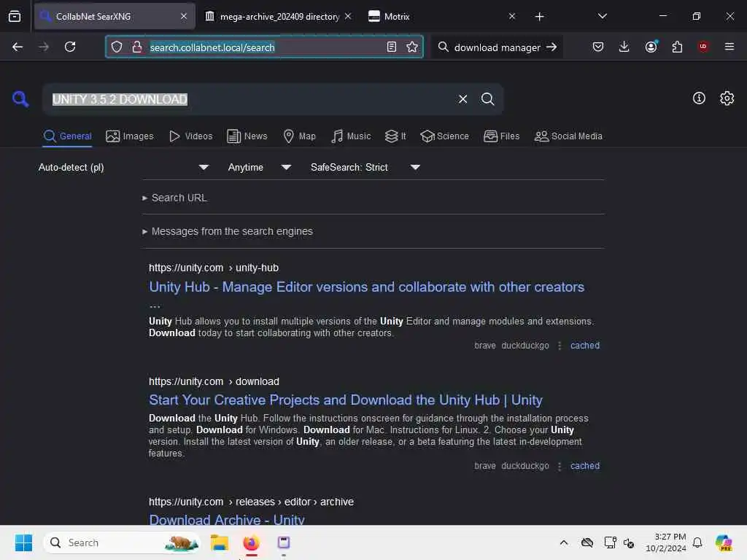The image size is (747, 560).
Task: Go back with browser back arrow
Action: [x=18, y=47]
